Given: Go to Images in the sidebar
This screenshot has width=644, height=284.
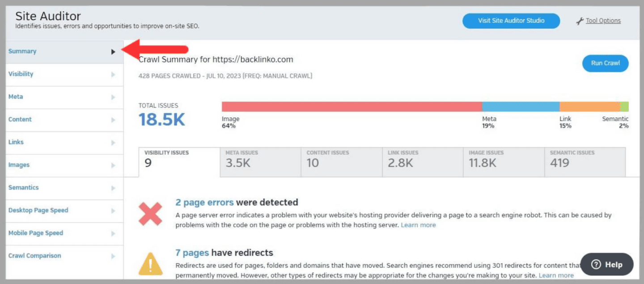Looking at the screenshot, I should 19,165.
